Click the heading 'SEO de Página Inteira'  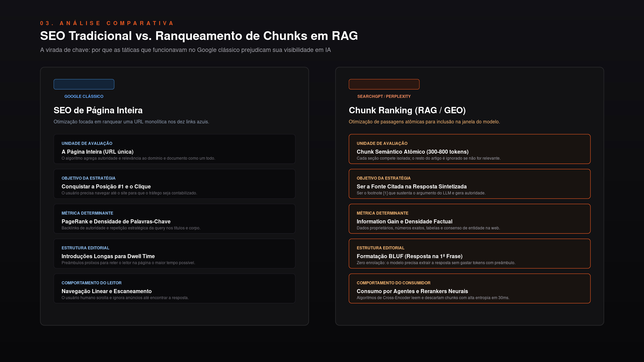(x=98, y=110)
